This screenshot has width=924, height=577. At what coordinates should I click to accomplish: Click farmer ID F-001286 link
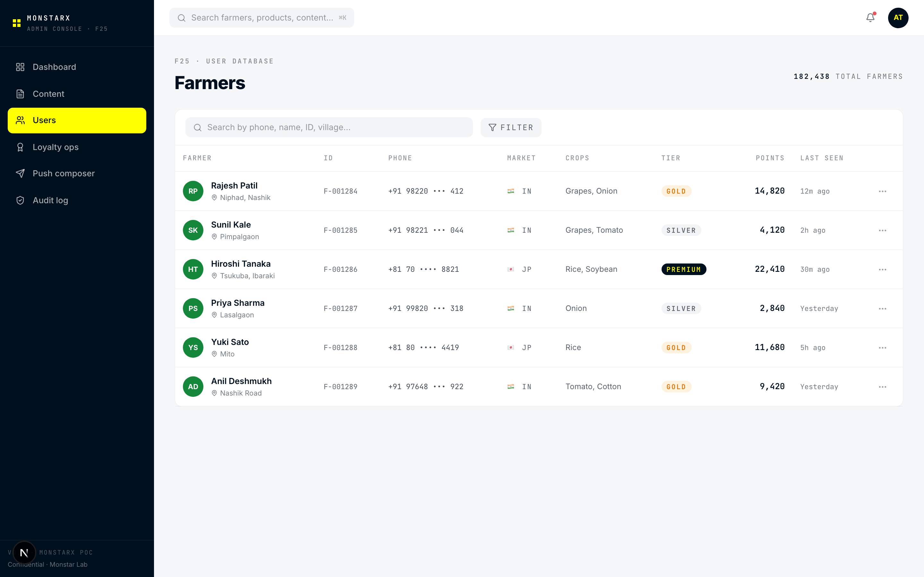[x=340, y=269]
